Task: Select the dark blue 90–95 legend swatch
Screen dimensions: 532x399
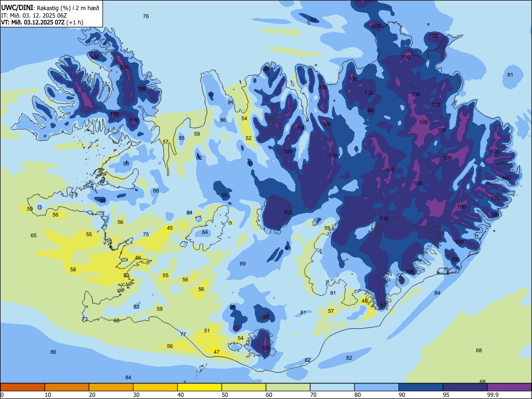Action: (421, 387)
